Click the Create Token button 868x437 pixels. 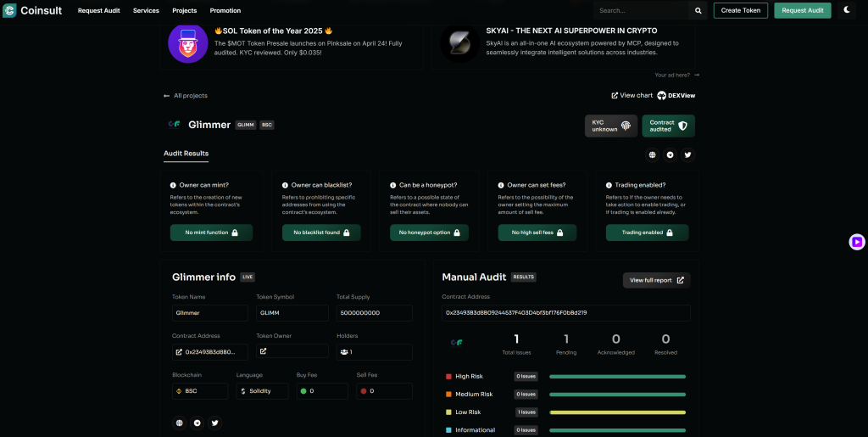click(x=741, y=10)
